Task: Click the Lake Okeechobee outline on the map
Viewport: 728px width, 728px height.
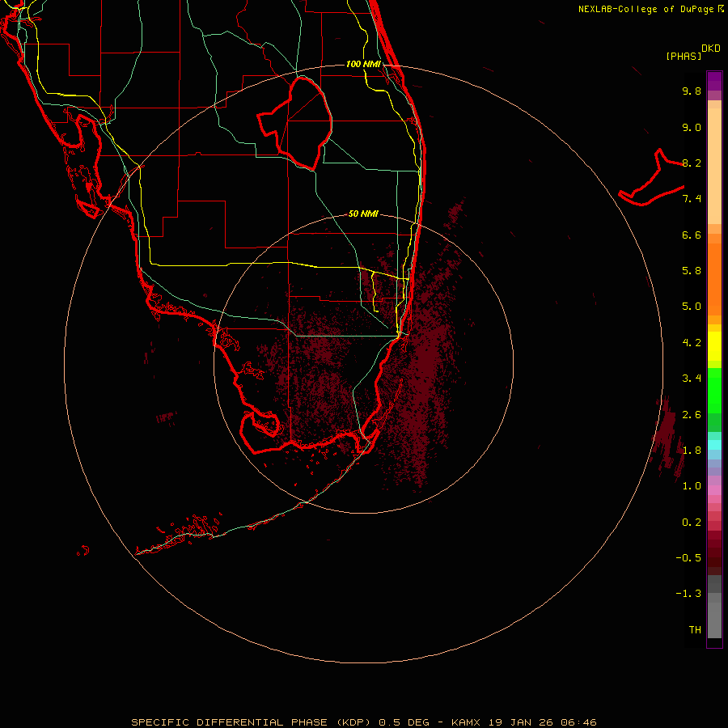Action: click(x=295, y=123)
